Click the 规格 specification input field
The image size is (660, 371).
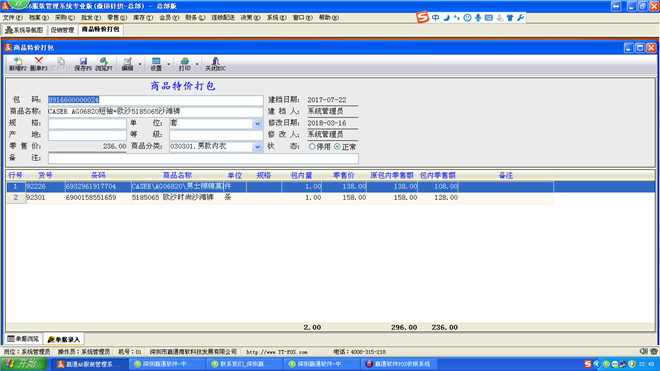click(x=87, y=123)
